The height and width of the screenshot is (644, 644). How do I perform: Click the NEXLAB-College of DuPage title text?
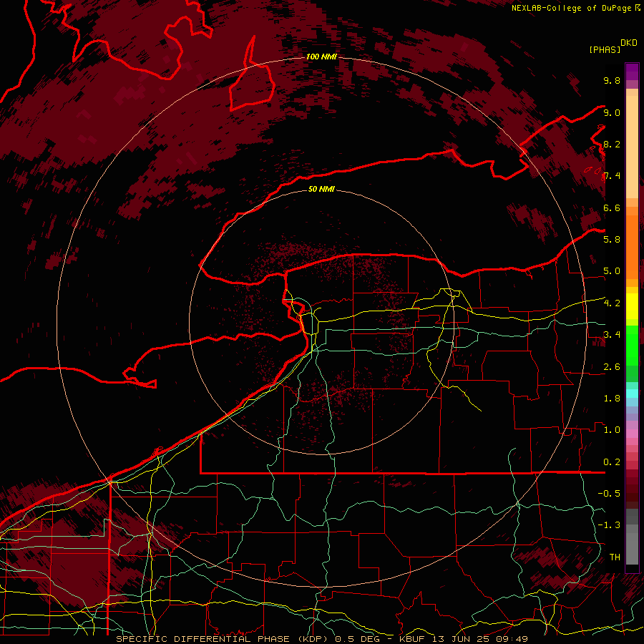[x=572, y=8]
